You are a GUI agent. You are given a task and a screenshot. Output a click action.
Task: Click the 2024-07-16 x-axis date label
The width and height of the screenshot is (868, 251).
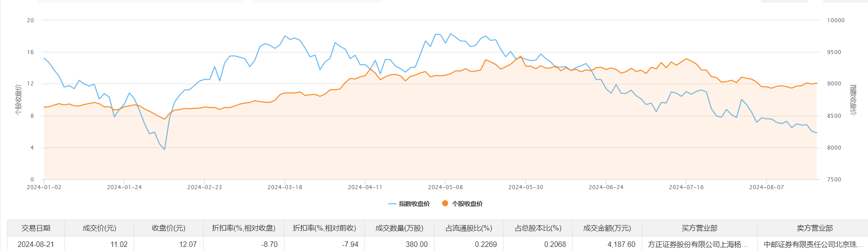pos(686,187)
